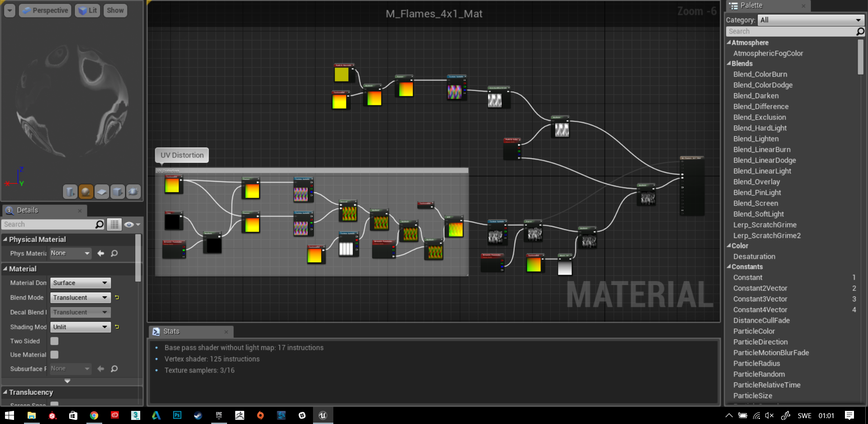The height and width of the screenshot is (424, 868).
Task: Select the cube preview mesh
Action: click(x=118, y=192)
